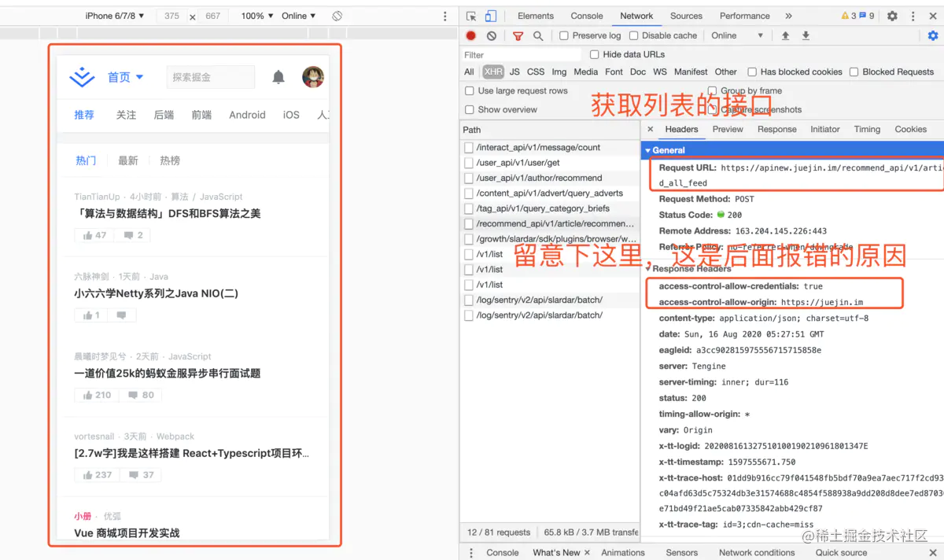
Task: Click the Juejin logo icon
Action: click(x=83, y=77)
